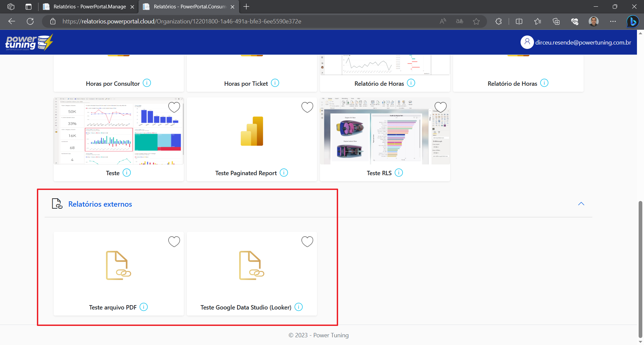The height and width of the screenshot is (345, 644).
Task: Click the Relatórios externos heading
Action: click(100, 204)
